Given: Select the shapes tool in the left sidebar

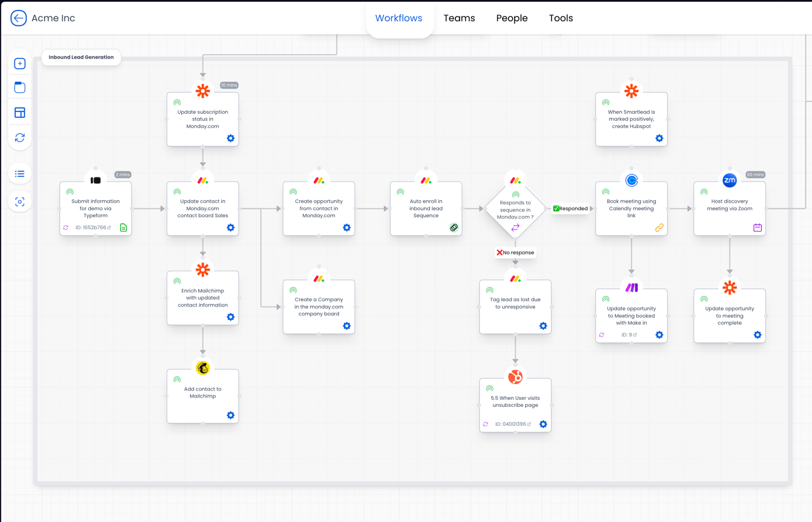Looking at the screenshot, I should [19, 87].
